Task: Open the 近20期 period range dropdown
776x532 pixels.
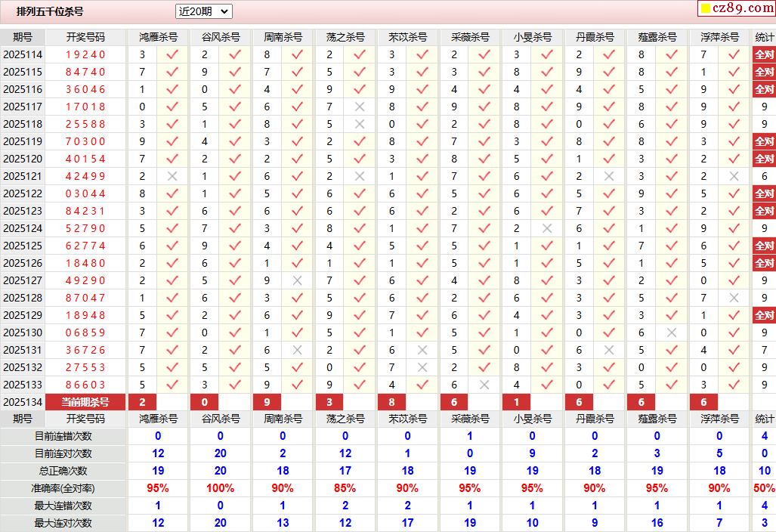Action: [203, 11]
